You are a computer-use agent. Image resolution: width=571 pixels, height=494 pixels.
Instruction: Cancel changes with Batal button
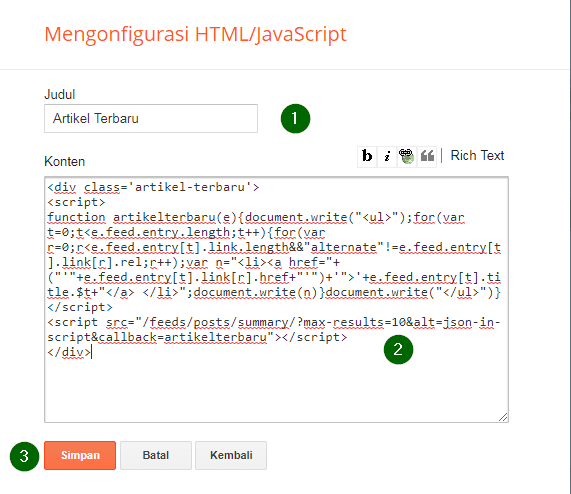[x=156, y=455]
